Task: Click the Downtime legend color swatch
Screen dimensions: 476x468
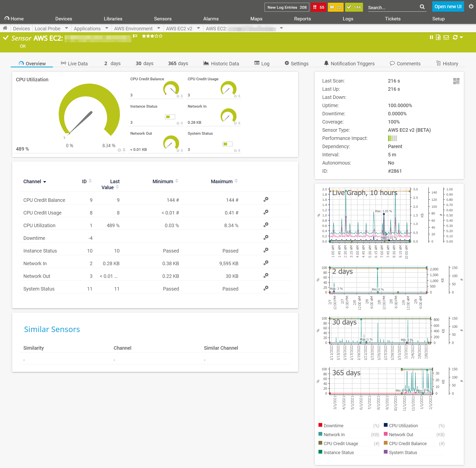Action: [320, 425]
